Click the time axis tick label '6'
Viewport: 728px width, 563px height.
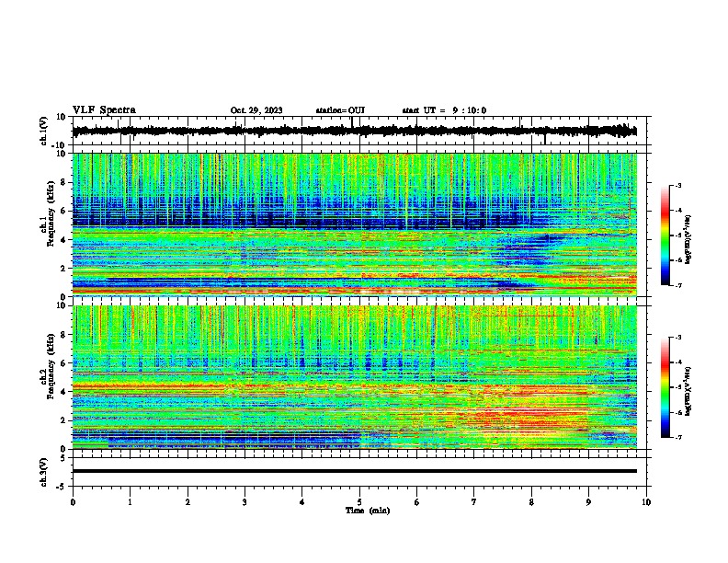[417, 502]
